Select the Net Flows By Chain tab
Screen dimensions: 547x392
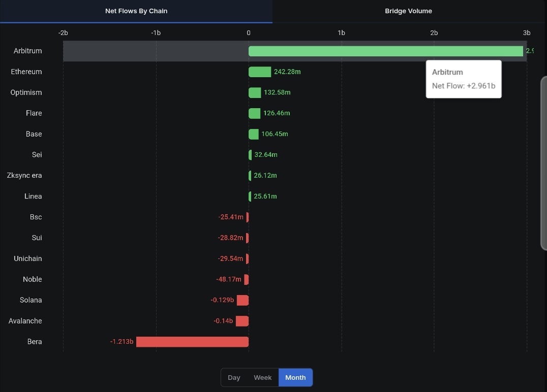tap(136, 11)
